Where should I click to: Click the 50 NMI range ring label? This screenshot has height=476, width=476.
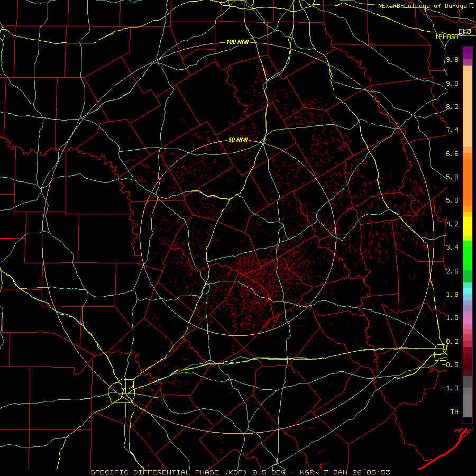pos(239,140)
